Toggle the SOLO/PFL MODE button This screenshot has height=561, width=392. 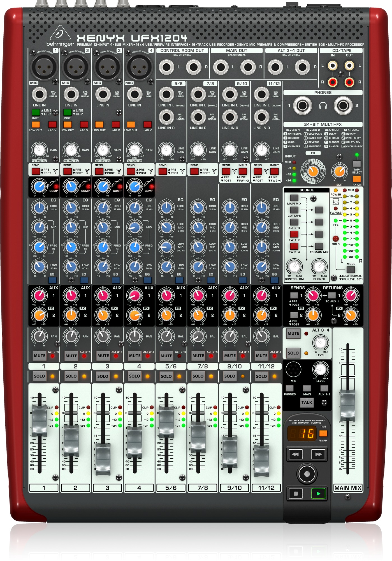[351, 270]
